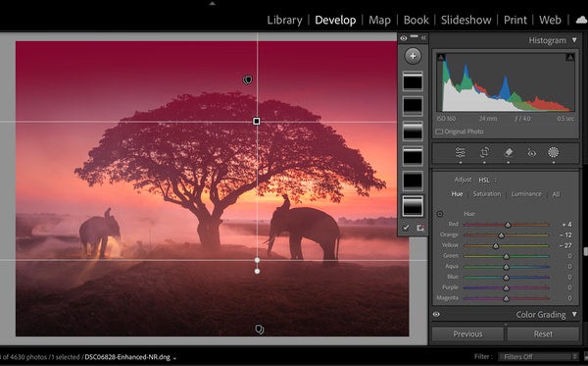Click the Red hue slider handle
Viewport: 588px width, 366px height.
pos(508,225)
